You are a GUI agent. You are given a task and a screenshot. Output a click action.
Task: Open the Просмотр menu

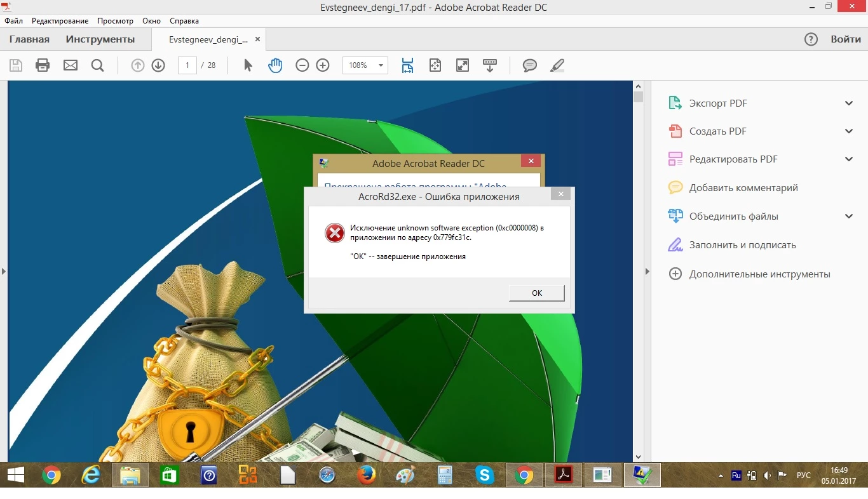click(x=115, y=21)
